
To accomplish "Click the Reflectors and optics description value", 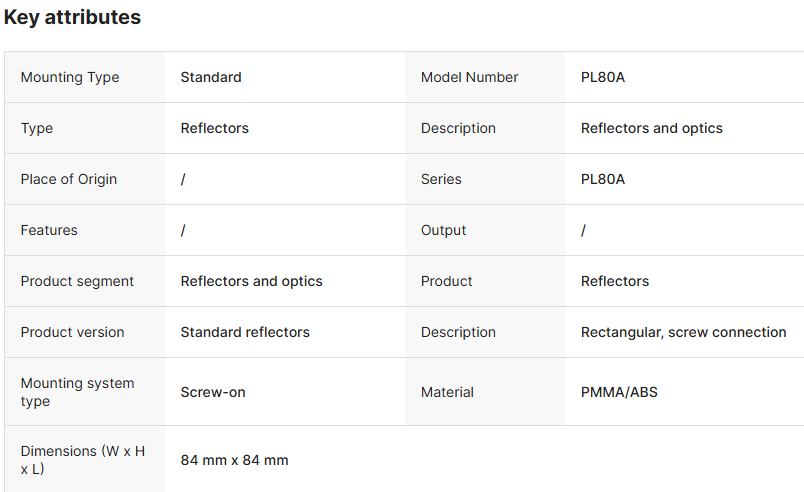I will (x=652, y=128).
